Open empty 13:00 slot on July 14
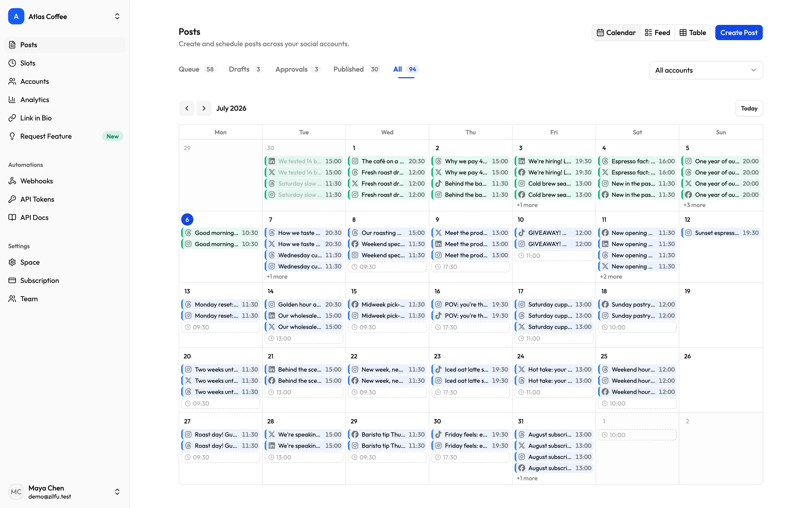The width and height of the screenshot is (812, 508). pyautogui.click(x=304, y=338)
